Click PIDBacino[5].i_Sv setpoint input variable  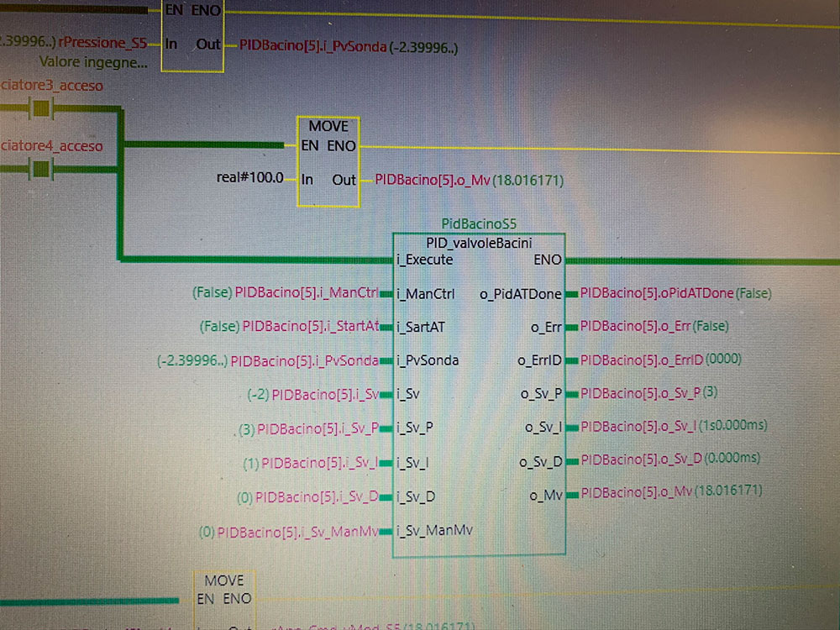tap(325, 394)
